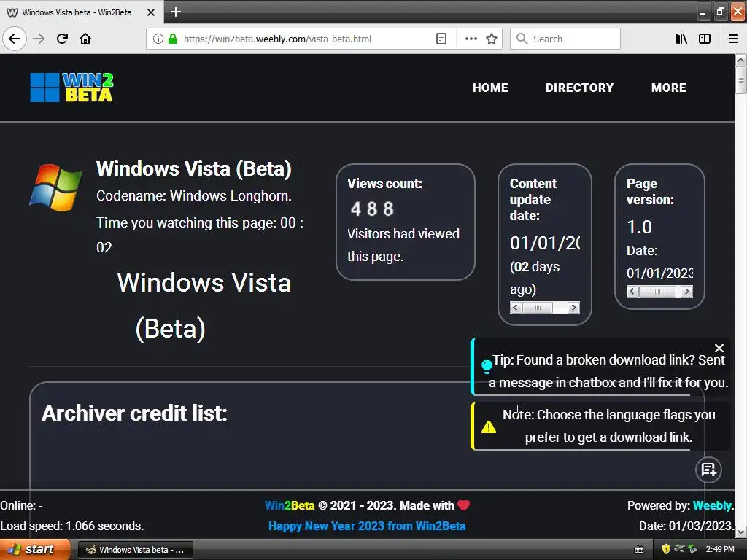
Task: Click the taskbar clock 2:49 PM
Action: [x=720, y=550]
